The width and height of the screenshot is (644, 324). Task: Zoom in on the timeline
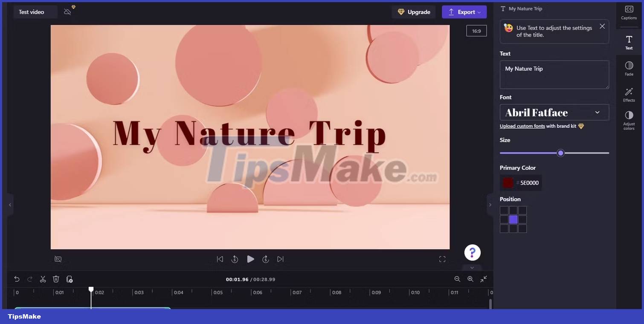pos(470,279)
